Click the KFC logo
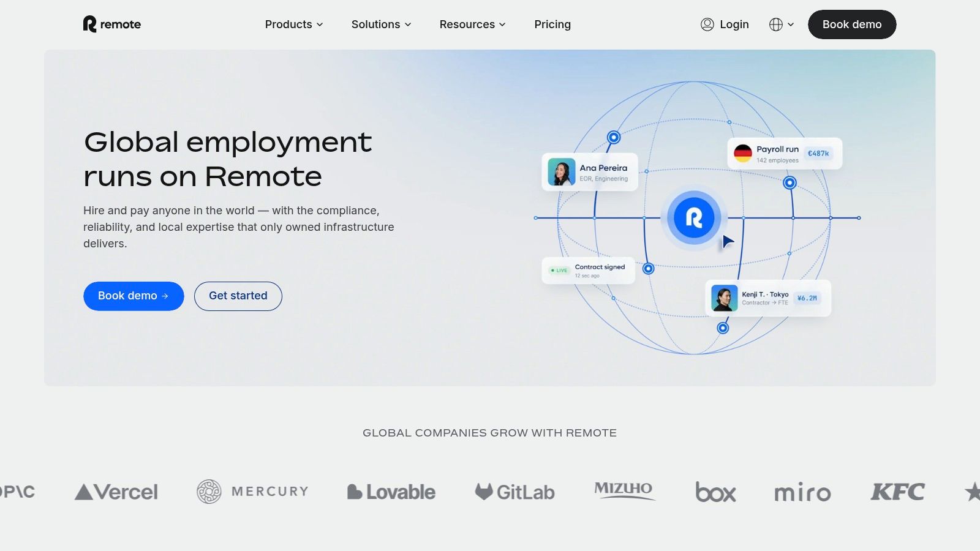Viewport: 980px width, 551px height. [898, 492]
